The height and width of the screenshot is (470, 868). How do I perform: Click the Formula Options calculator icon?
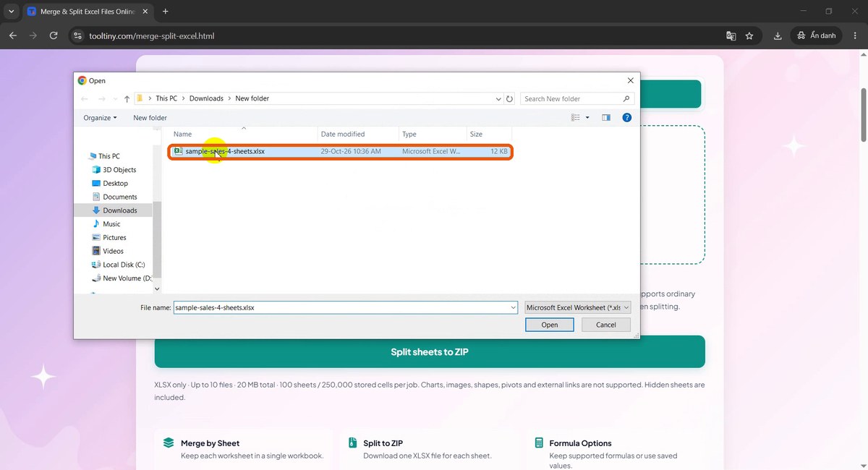tap(539, 443)
